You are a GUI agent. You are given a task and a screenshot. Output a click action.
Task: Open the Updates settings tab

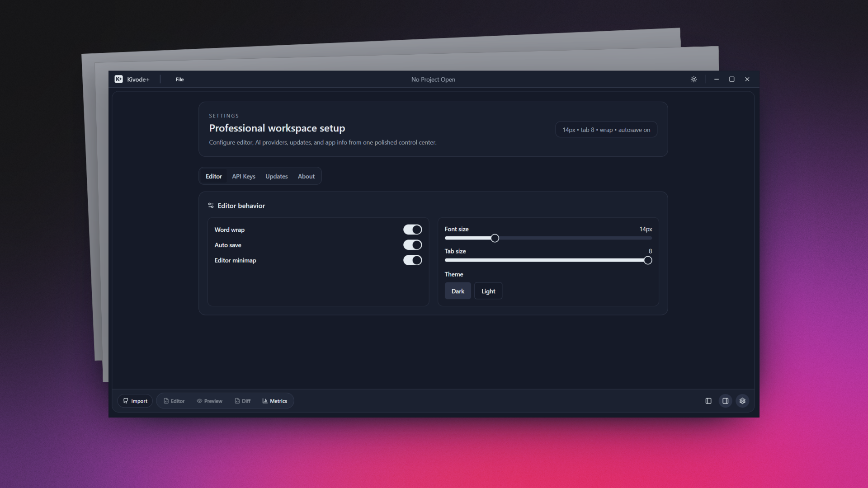(x=276, y=176)
